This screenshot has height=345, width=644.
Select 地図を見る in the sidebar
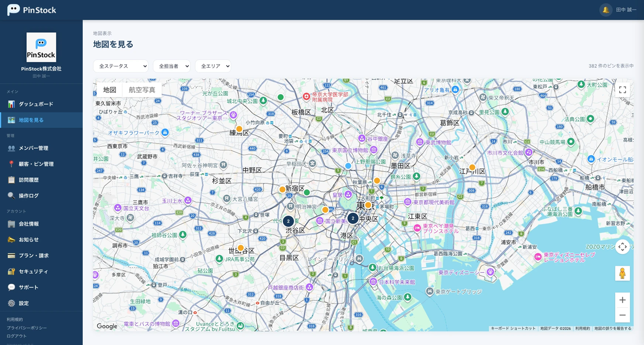point(41,120)
